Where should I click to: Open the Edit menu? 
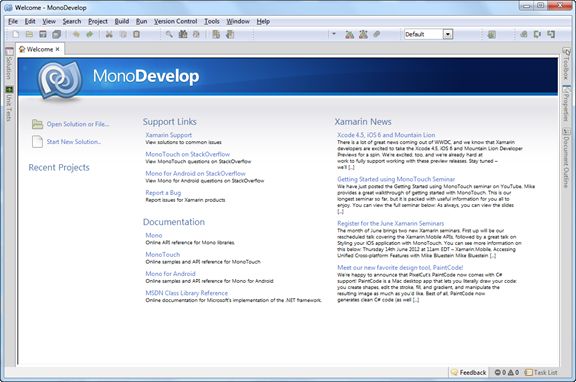(x=30, y=21)
